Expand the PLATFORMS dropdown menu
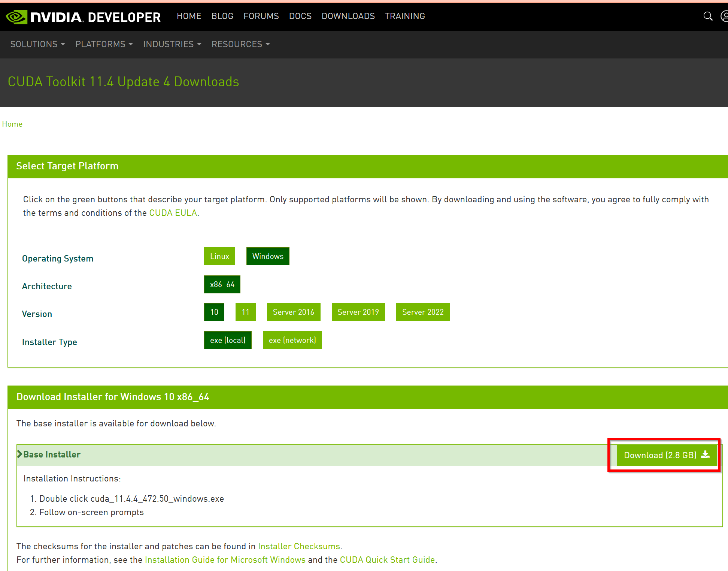728x571 pixels. [x=104, y=44]
